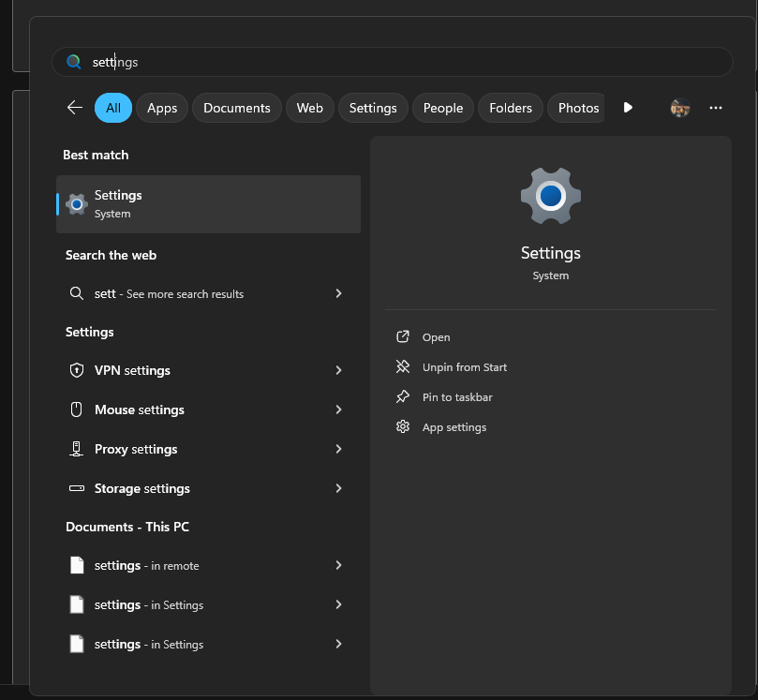This screenshot has height=700, width=758.
Task: Open Proxy settings result
Action: [x=208, y=449]
